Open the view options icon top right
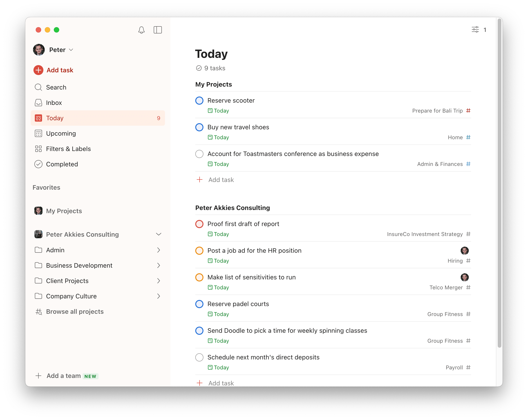This screenshot has height=420, width=528. [475, 29]
